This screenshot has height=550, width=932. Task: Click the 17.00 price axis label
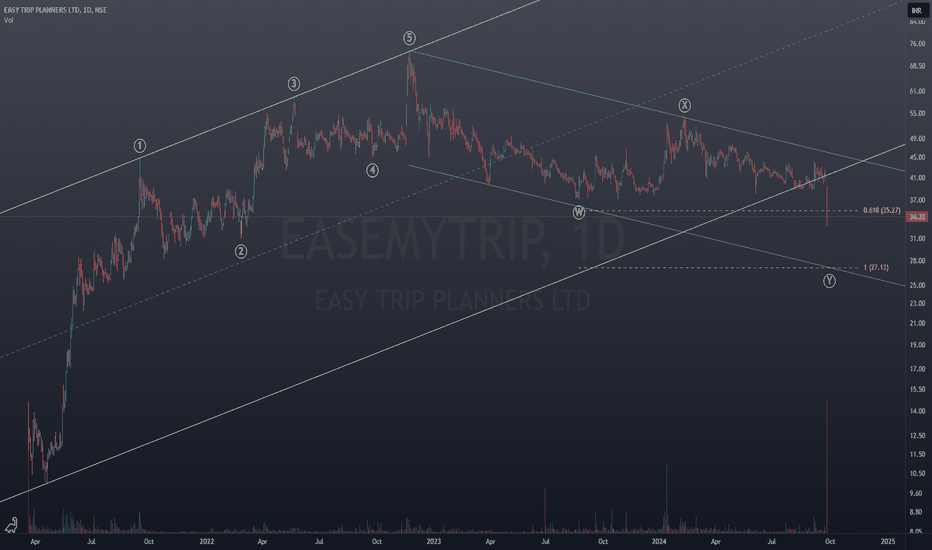pyautogui.click(x=917, y=369)
